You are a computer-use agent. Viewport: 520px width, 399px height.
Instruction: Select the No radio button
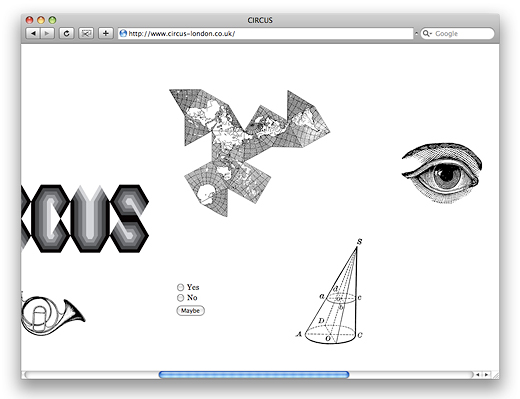pos(180,297)
